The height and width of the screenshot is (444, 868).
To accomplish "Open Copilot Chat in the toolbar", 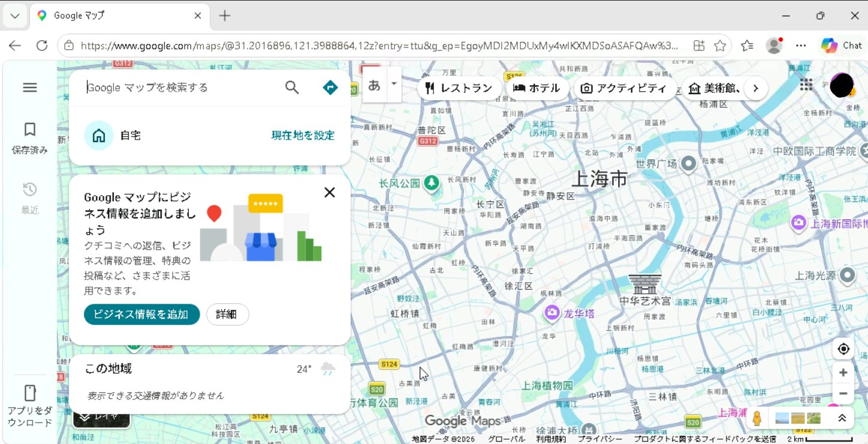I will pyautogui.click(x=842, y=46).
